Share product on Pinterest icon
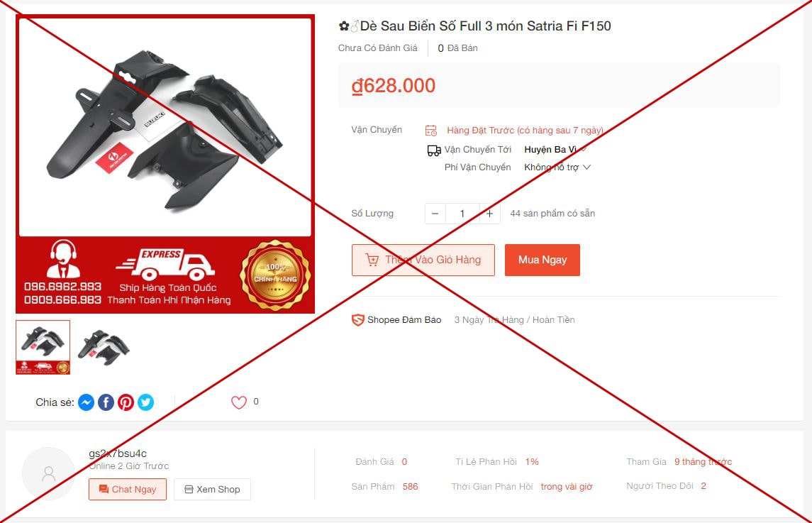Image resolution: width=812 pixels, height=523 pixels. click(126, 402)
